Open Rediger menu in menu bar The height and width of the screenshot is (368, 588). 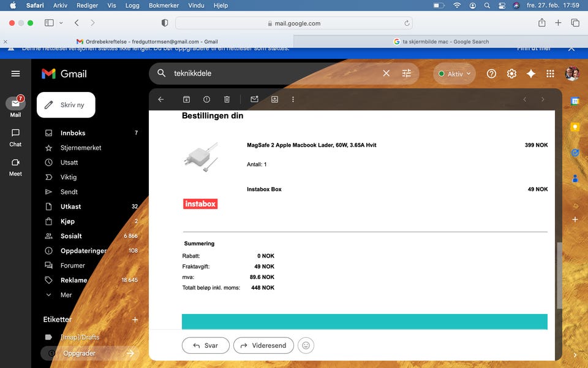(88, 6)
